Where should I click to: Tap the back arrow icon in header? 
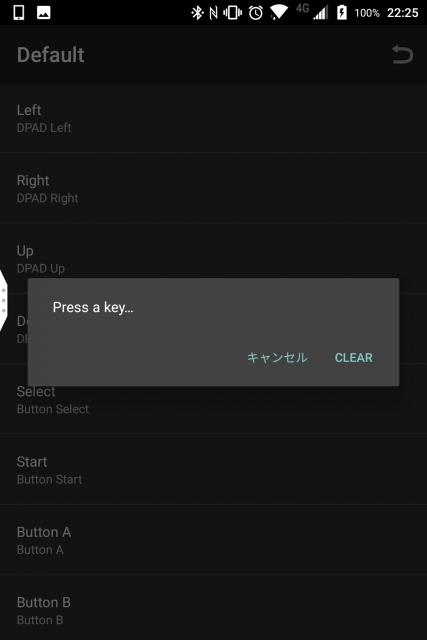coord(403,55)
